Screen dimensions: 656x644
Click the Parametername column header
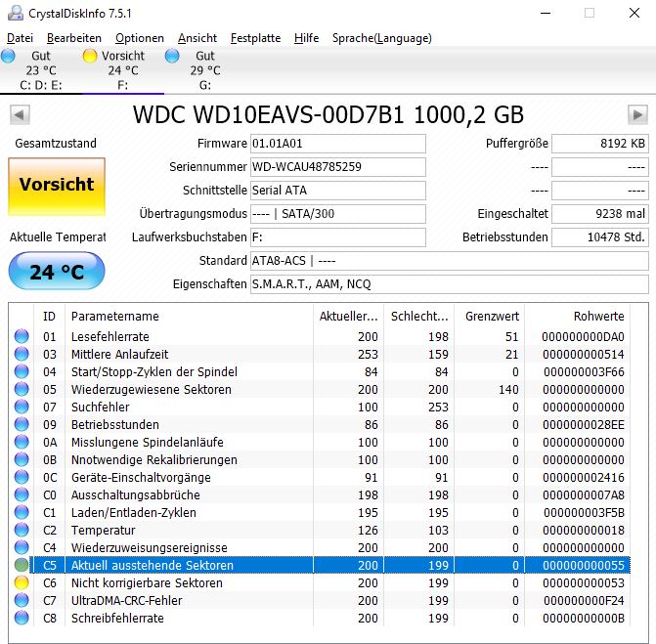(189, 317)
